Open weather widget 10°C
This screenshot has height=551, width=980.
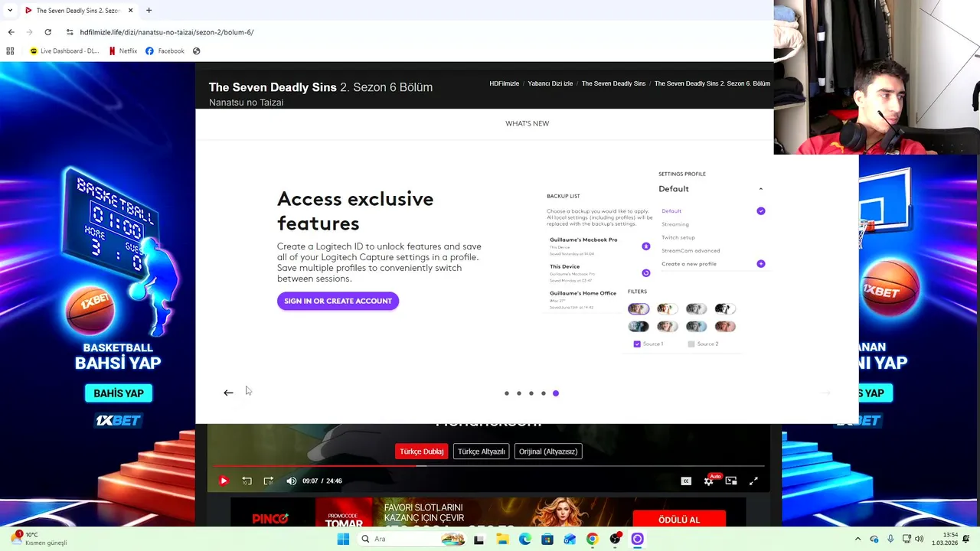click(x=40, y=539)
